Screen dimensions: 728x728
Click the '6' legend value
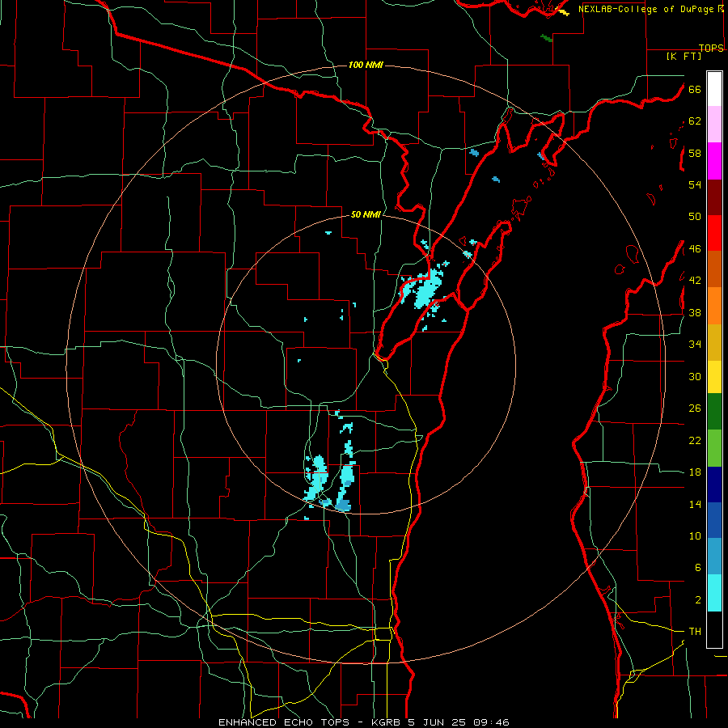(697, 568)
